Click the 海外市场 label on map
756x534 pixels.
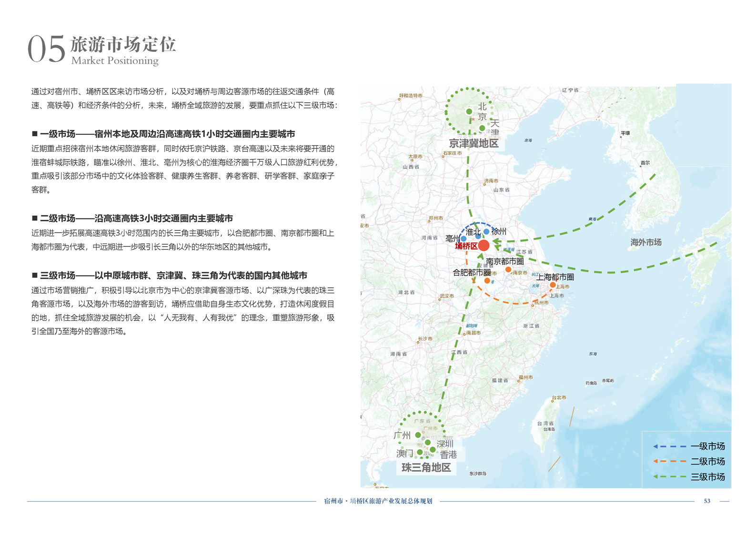pyautogui.click(x=645, y=242)
